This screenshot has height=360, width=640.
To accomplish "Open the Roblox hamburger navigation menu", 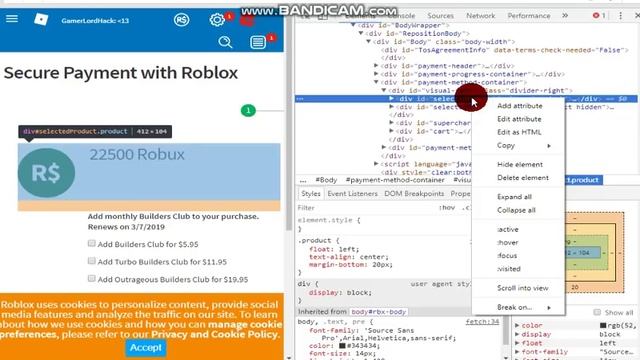I will tap(12, 19).
